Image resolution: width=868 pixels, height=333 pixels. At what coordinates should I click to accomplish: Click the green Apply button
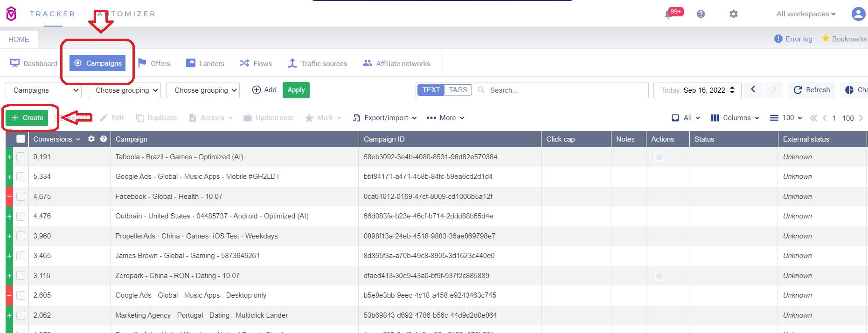click(x=296, y=90)
